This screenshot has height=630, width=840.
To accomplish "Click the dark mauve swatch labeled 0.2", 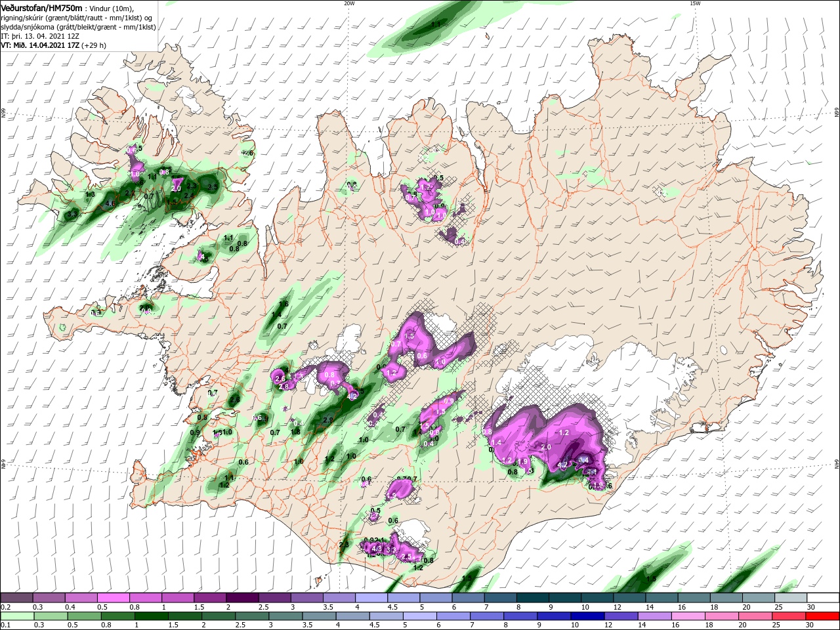I will pos(16,598).
